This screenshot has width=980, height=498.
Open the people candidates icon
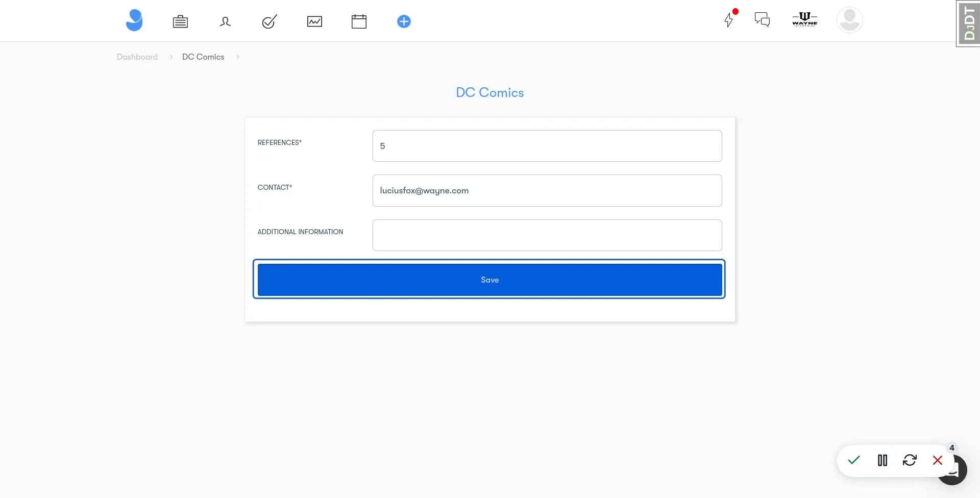pos(225,21)
